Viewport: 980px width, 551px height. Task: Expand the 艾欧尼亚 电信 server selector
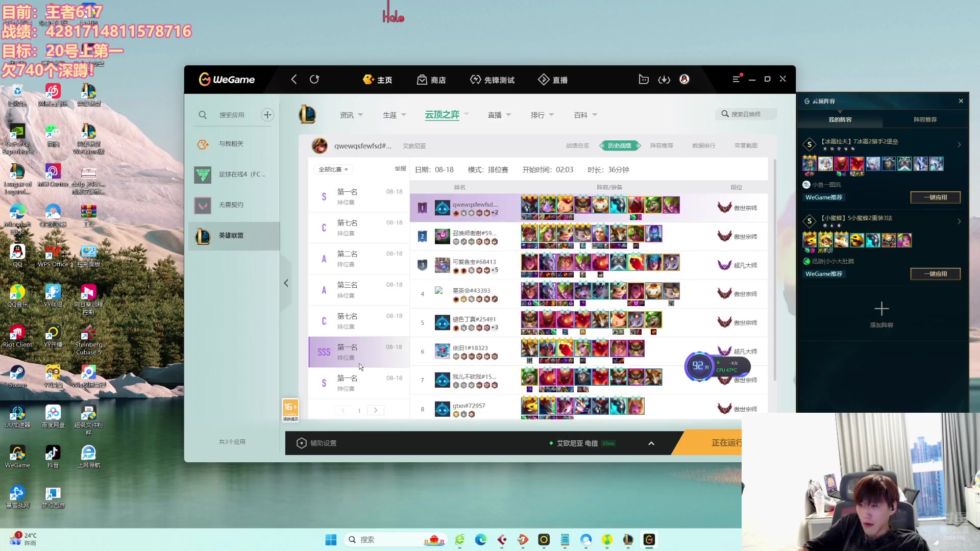pyautogui.click(x=651, y=443)
